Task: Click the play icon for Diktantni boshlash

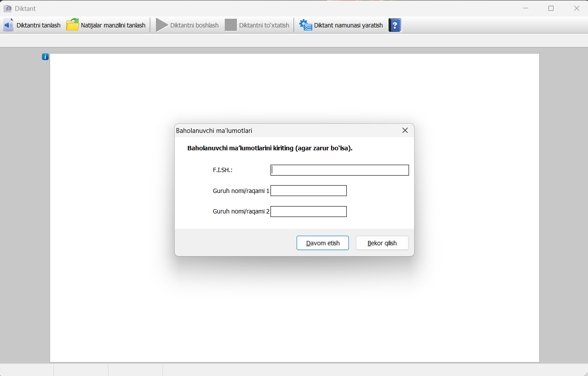Action: (x=162, y=25)
